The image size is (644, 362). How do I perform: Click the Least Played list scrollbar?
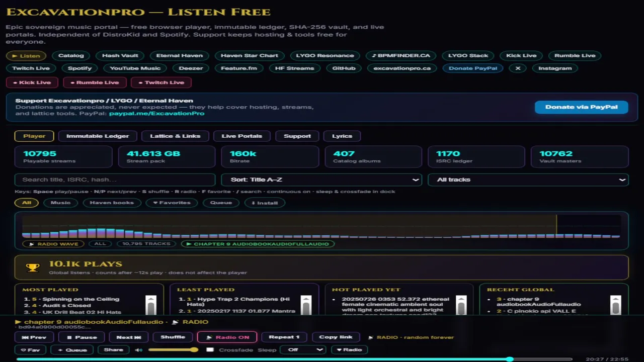(306, 305)
